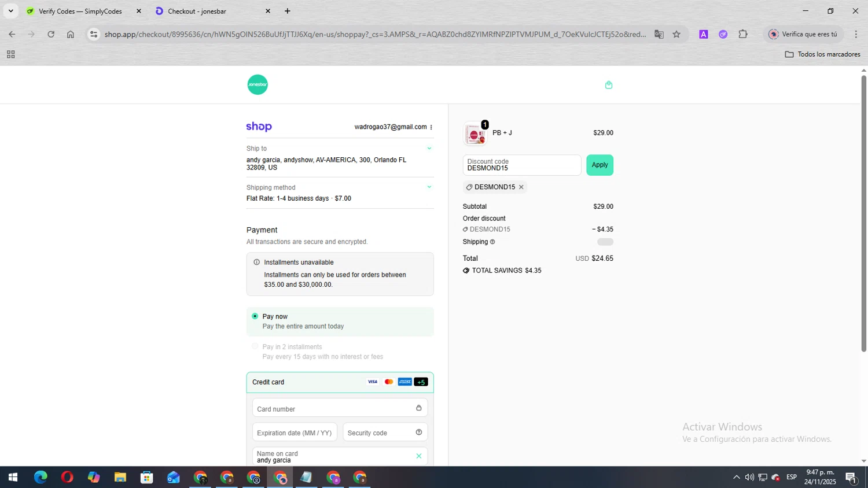Open Chrome three-dot menu
The height and width of the screenshot is (488, 868).
856,34
